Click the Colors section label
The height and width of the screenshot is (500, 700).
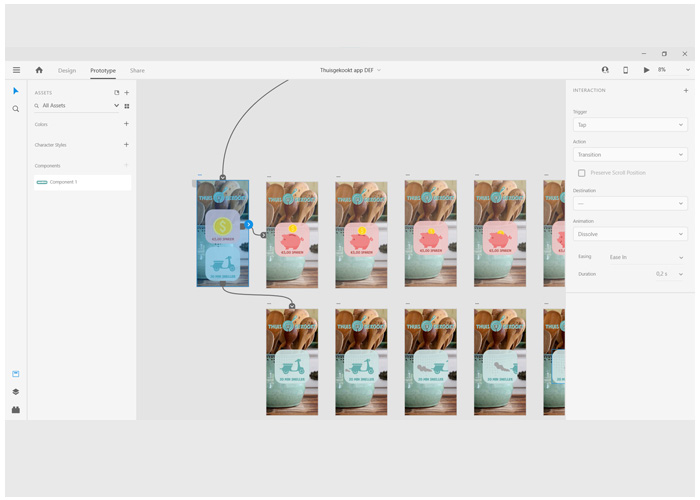[41, 125]
